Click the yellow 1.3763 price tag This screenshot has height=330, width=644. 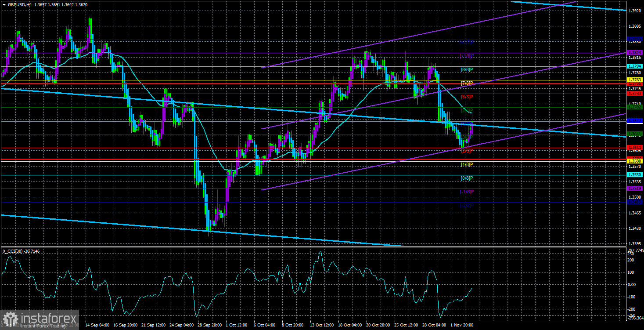point(635,80)
